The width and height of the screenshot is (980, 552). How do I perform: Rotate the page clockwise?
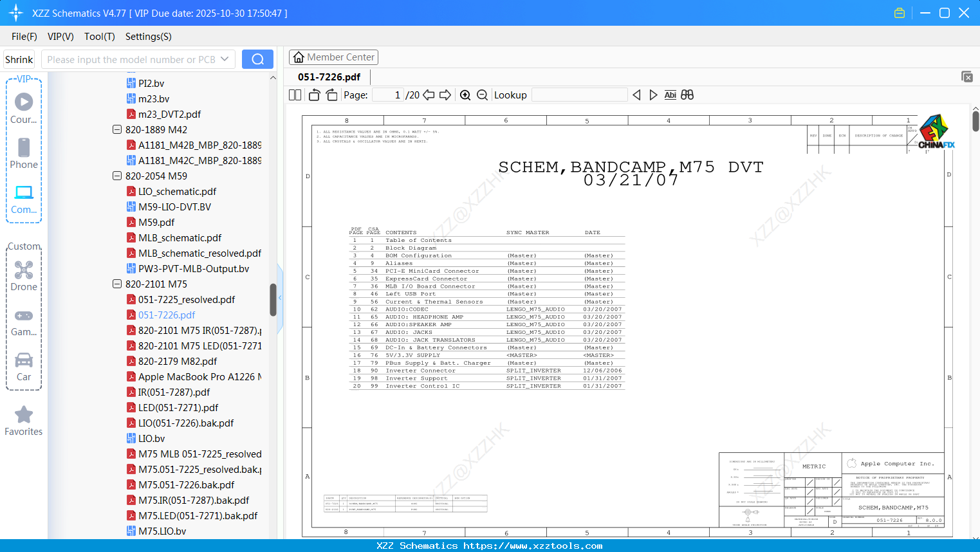[x=331, y=95]
